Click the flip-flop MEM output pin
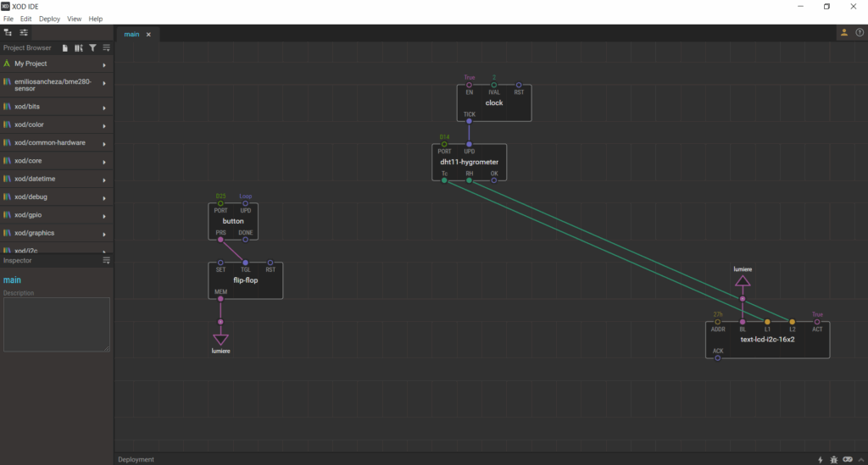Screen dimensions: 868x465 (220, 299)
